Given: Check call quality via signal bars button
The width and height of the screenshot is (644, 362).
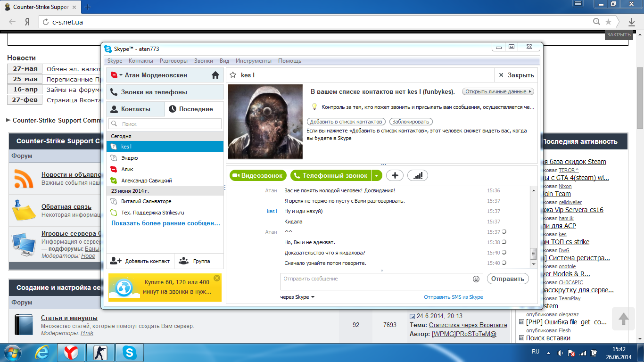Looking at the screenshot, I should (418, 175).
